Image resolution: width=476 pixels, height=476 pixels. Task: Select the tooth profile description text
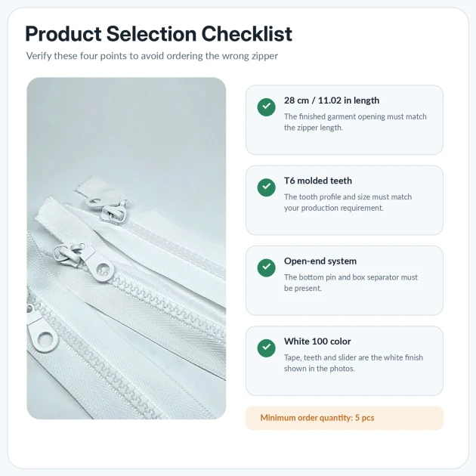tap(348, 202)
